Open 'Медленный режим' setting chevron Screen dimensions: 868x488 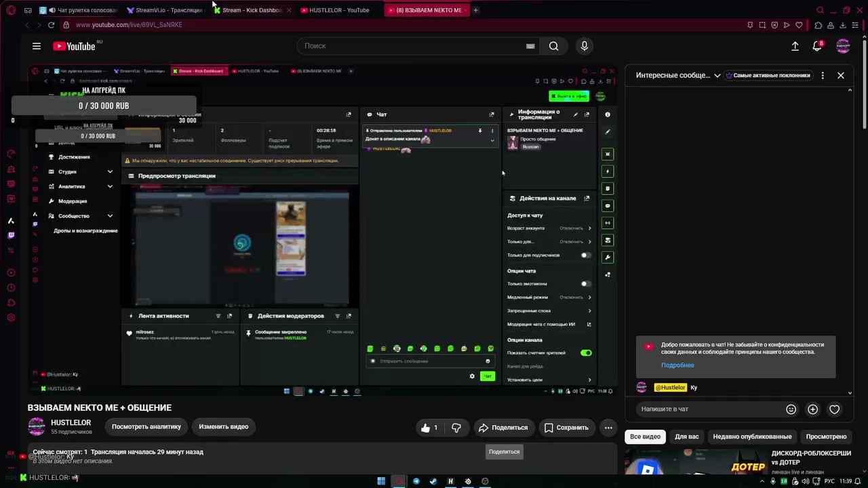[589, 298]
